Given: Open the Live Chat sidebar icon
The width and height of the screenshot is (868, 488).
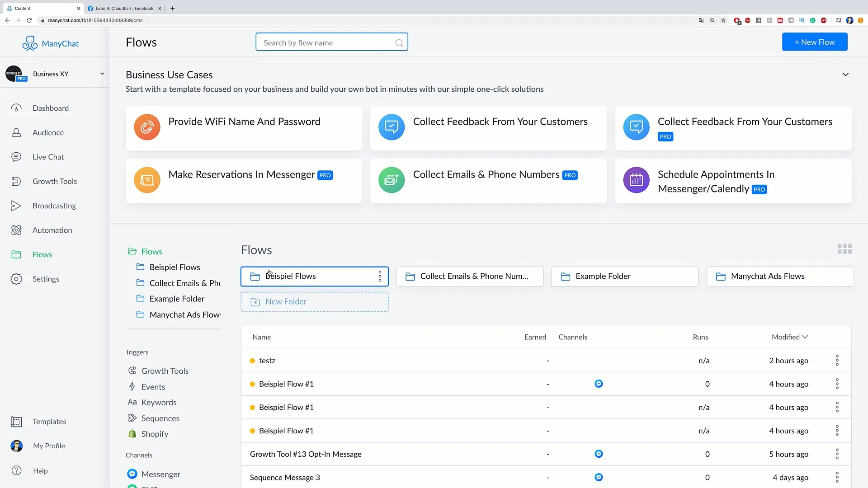Looking at the screenshot, I should [16, 157].
